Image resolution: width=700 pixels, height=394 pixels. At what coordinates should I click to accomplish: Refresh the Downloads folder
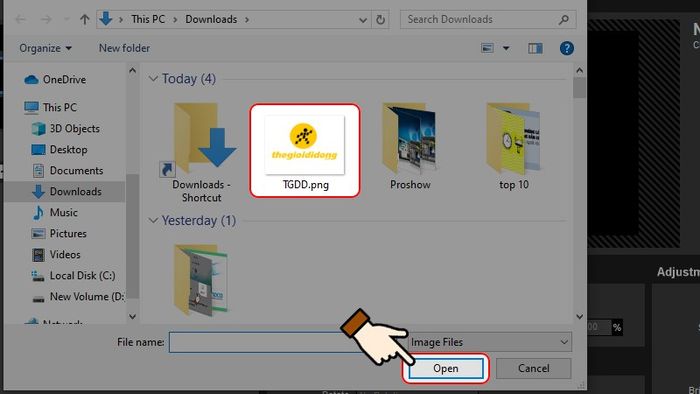[380, 20]
